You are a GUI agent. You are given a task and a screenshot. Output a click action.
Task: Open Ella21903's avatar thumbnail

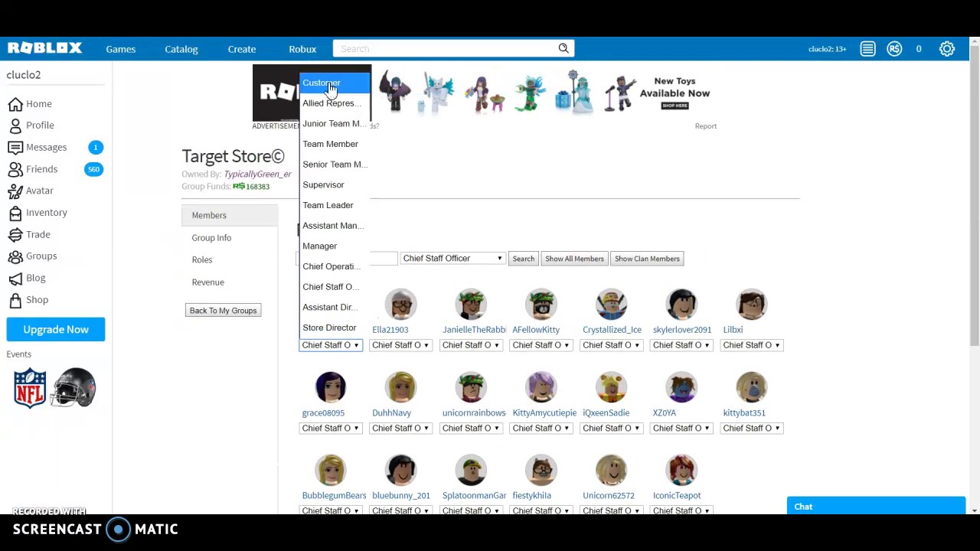pyautogui.click(x=400, y=305)
